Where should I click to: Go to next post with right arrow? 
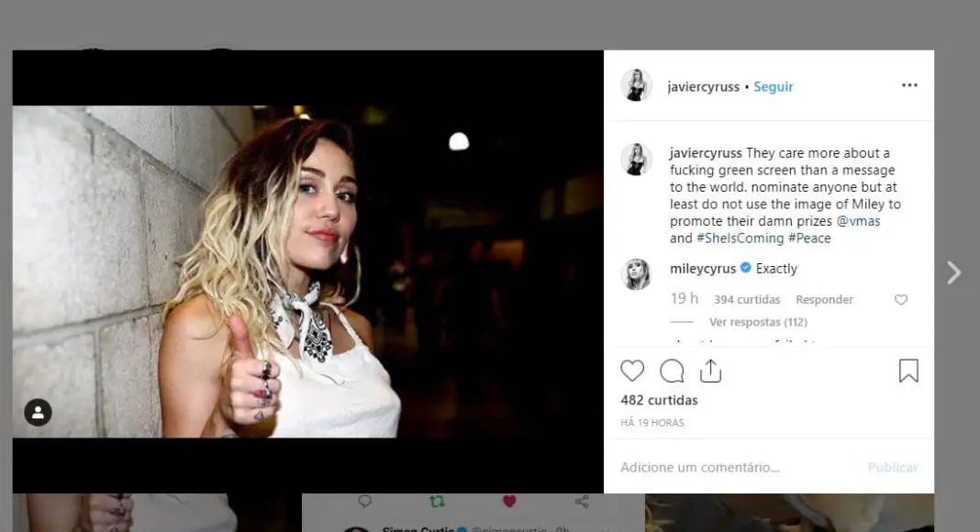coord(953,272)
